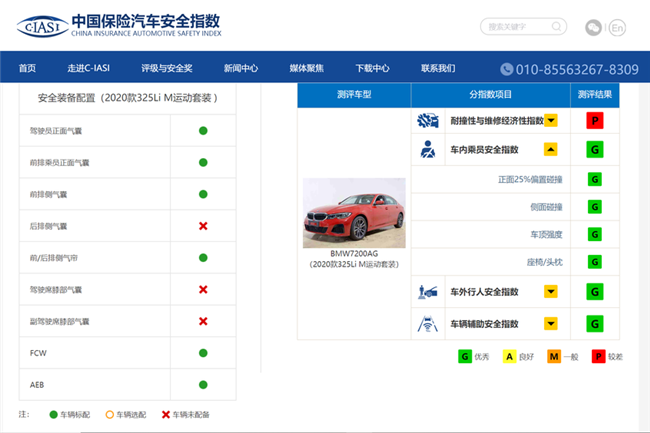This screenshot has width=650, height=433.
Task: Click the 侧面碰撞 link
Action: [x=546, y=207]
